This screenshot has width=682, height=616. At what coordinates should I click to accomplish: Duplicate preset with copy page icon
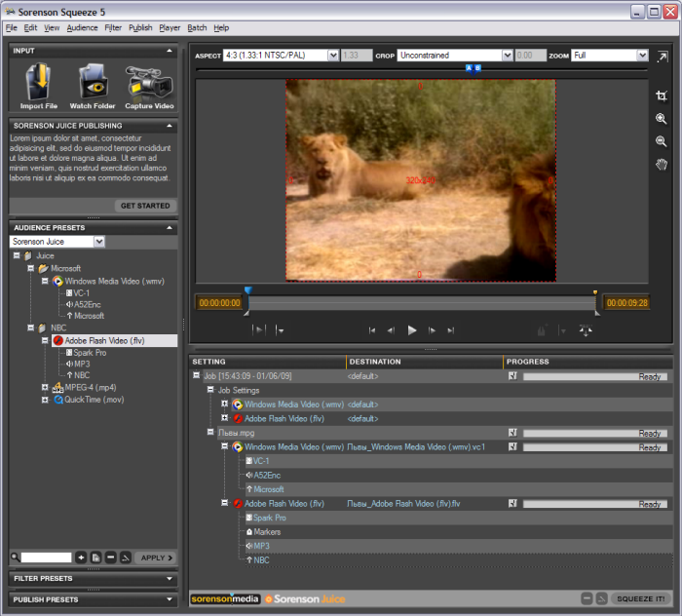tap(96, 558)
